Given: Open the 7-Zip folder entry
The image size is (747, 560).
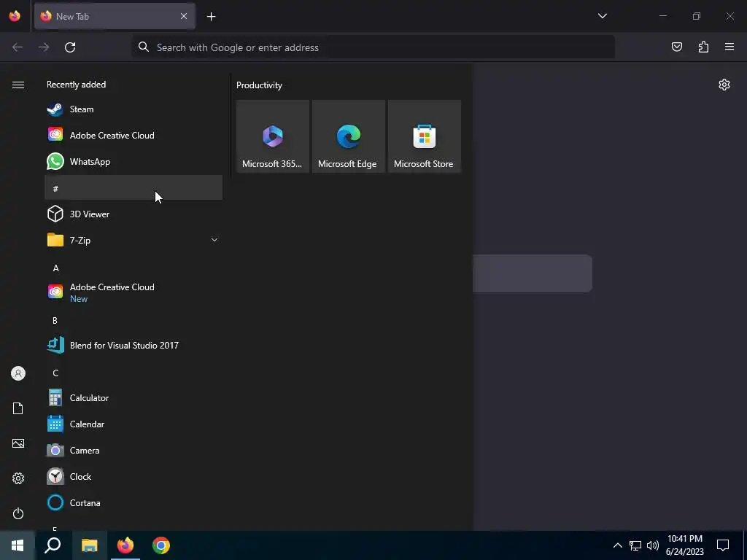Looking at the screenshot, I should (x=133, y=240).
